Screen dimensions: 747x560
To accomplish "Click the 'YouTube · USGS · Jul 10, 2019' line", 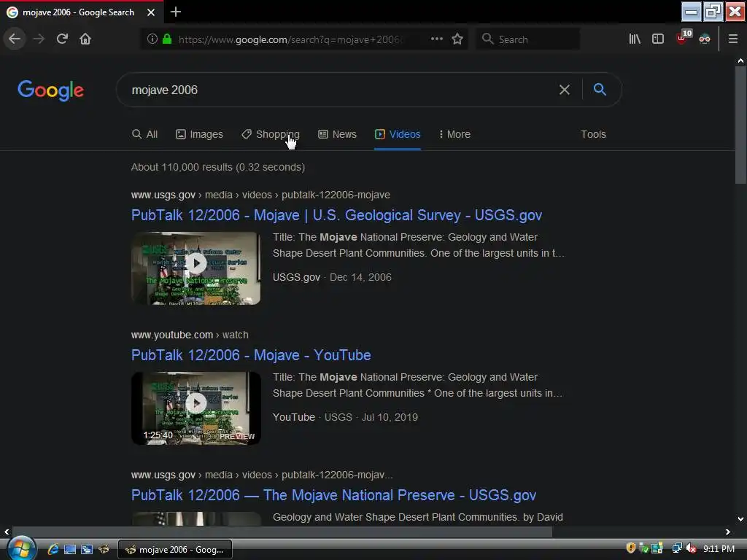I will 345,418.
